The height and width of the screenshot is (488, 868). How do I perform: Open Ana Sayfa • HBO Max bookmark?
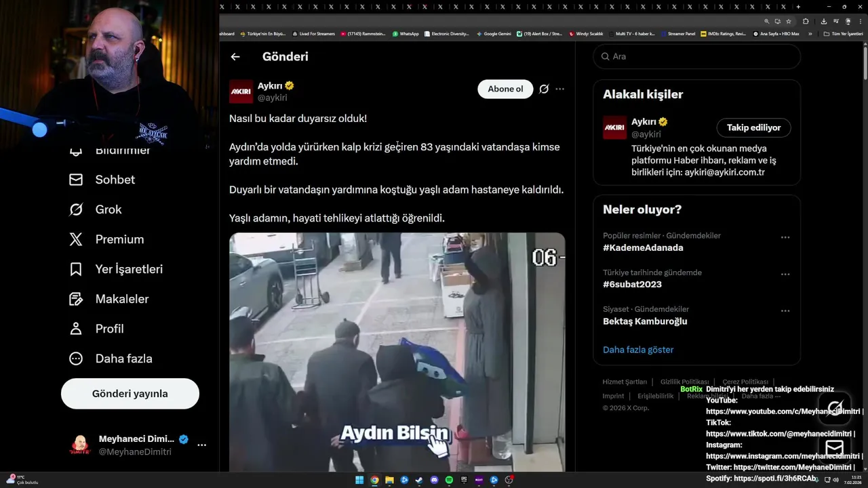tap(776, 34)
